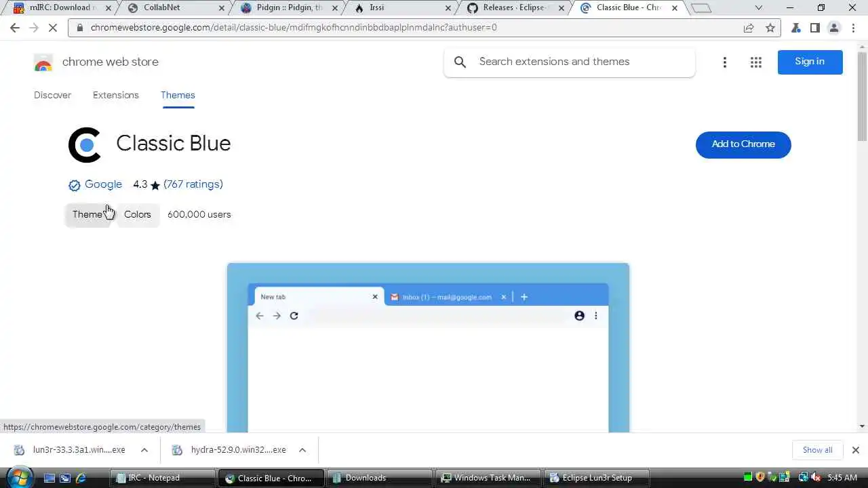Close the Irssi tab
Viewport: 868px width, 488px height.
[x=448, y=8]
